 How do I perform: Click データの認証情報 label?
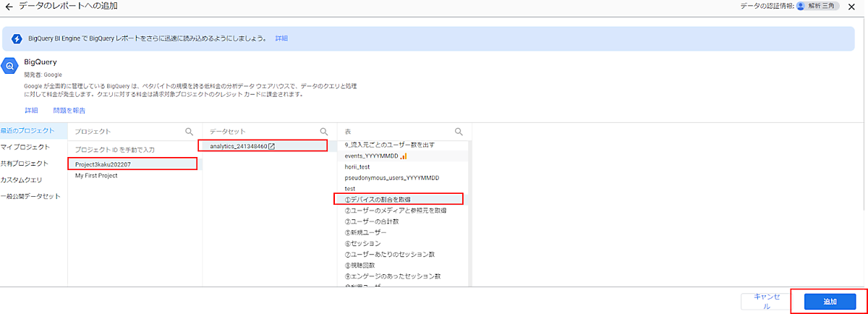click(767, 6)
